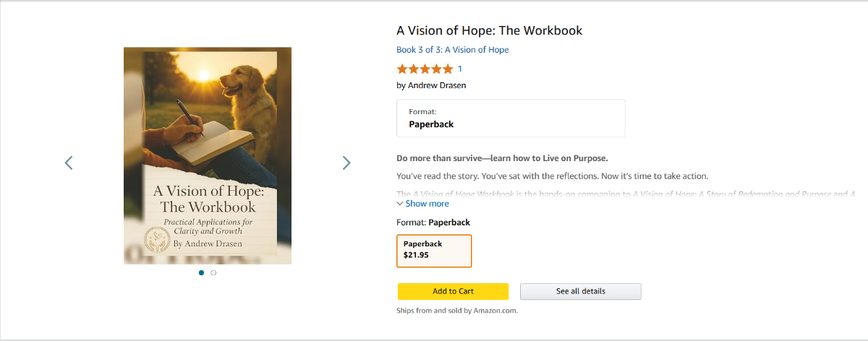Select the first carousel dot indicator
Image resolution: width=868 pixels, height=341 pixels.
[x=201, y=273]
